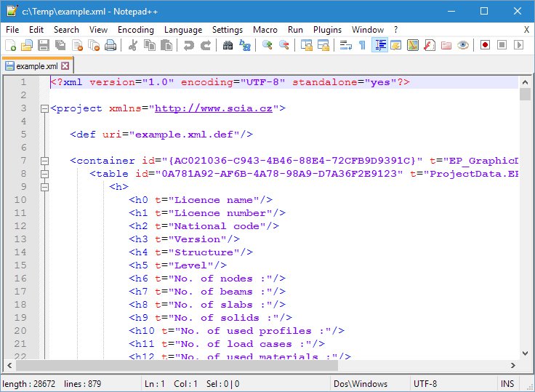Click the horizontal scrollbar right arrow

tap(512, 365)
